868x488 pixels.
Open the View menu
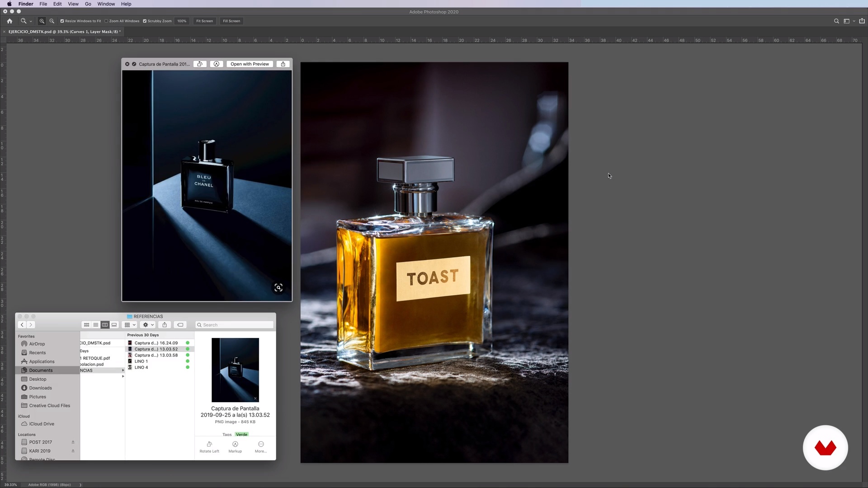tap(73, 4)
